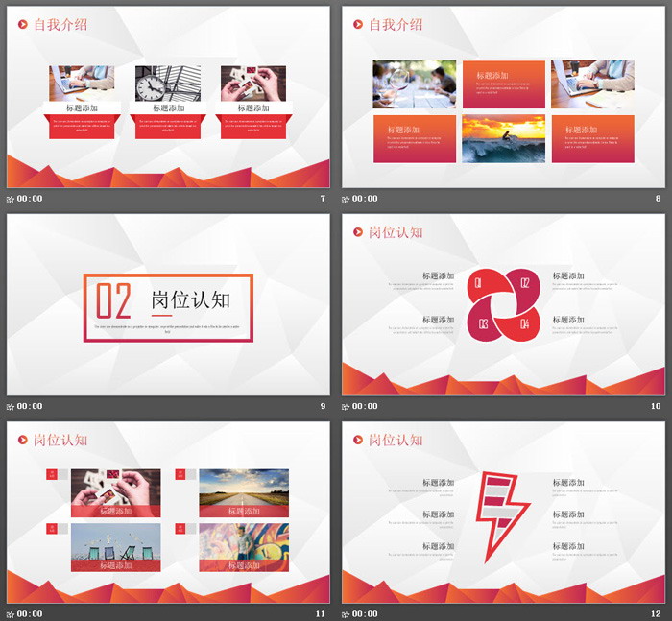Click the red four-petal pinwheel graphic on slide 10
672x621 pixels.
click(500, 303)
